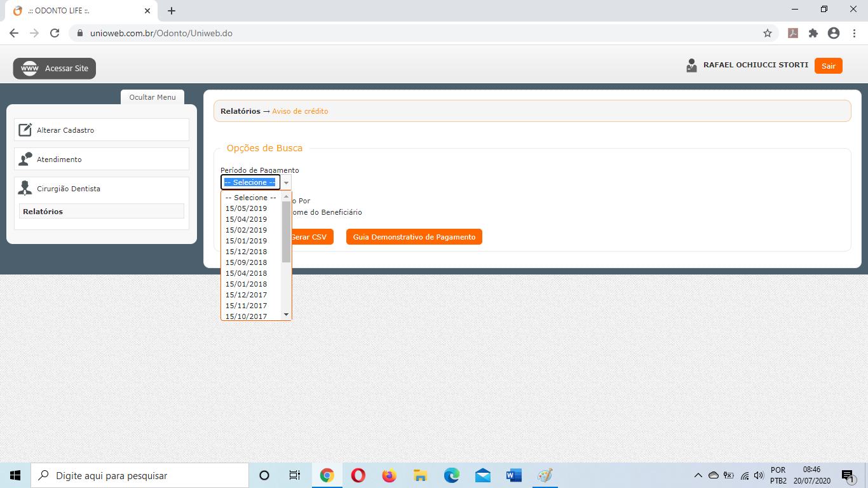Image resolution: width=868 pixels, height=488 pixels.
Task: Select 15/01/2018 from the list
Action: [251, 284]
